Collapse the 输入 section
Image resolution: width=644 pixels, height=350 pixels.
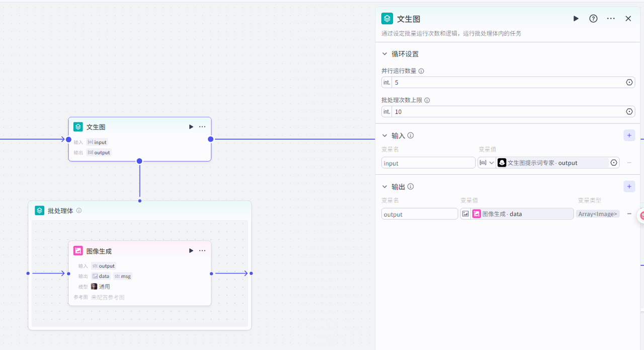coord(385,135)
